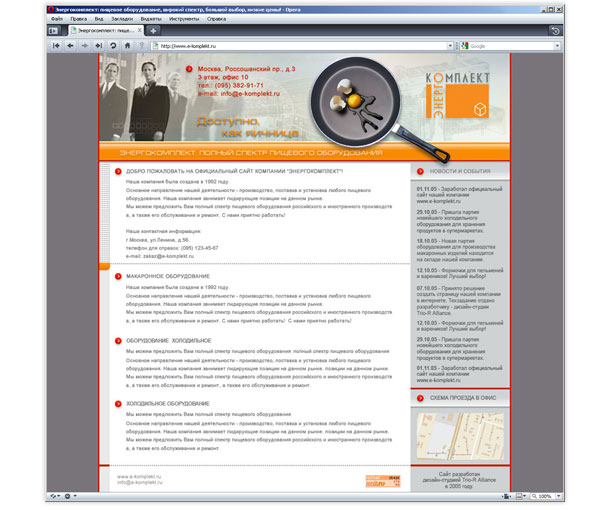The width and height of the screenshot is (610, 510).
Task: Open a new tab with the plus button
Action: tap(153, 30)
